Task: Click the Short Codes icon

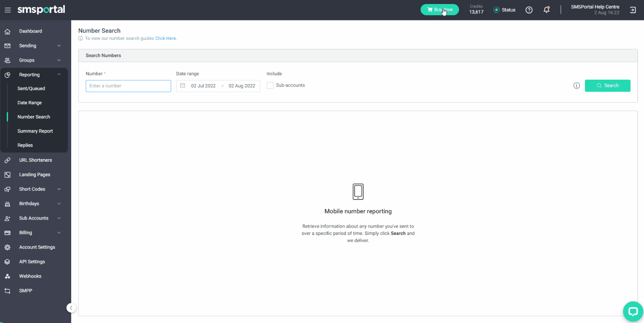Action: [x=7, y=189]
